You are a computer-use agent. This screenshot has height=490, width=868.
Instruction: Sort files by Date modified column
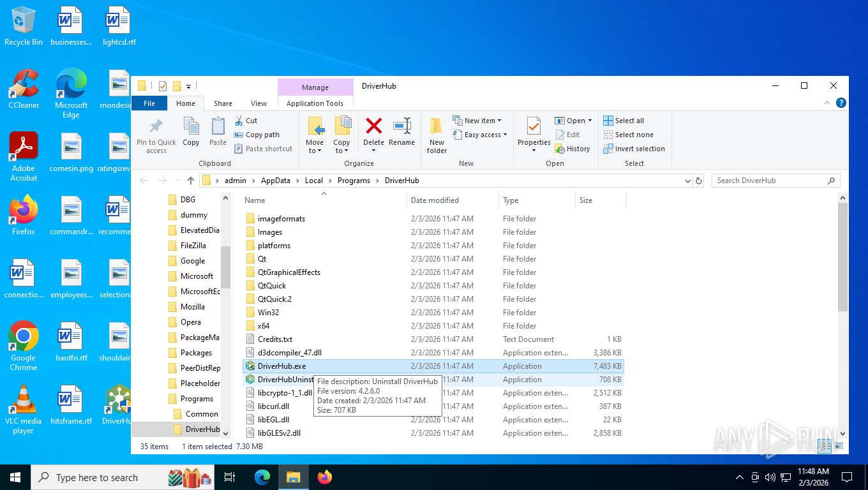(x=453, y=200)
